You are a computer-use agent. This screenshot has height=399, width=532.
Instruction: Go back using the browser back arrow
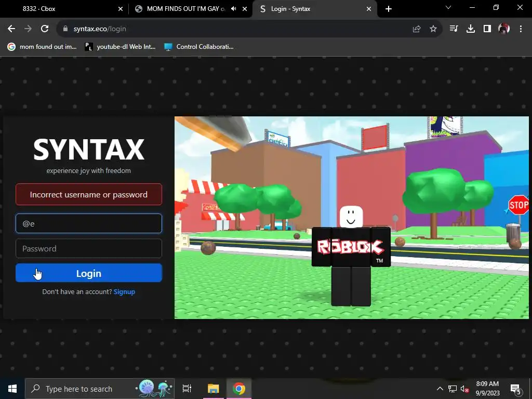11,29
